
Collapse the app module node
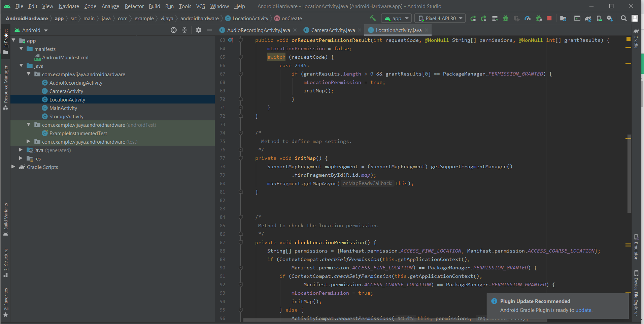[14, 40]
